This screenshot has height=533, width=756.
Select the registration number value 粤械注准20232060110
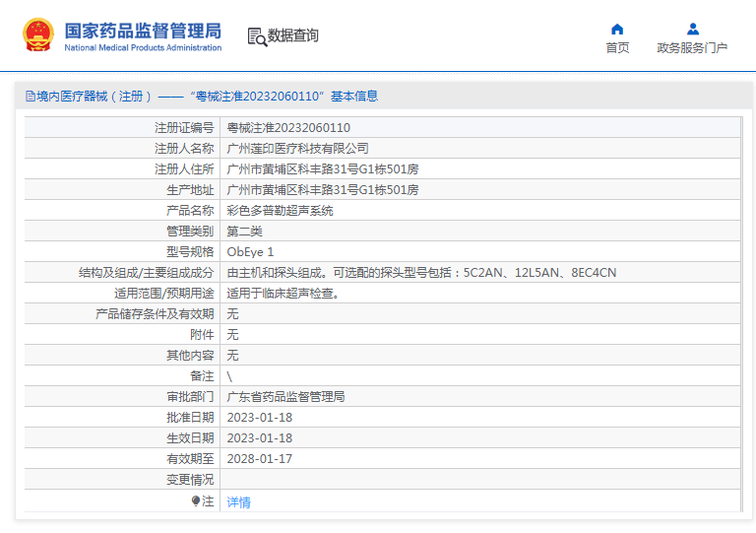[x=288, y=128]
